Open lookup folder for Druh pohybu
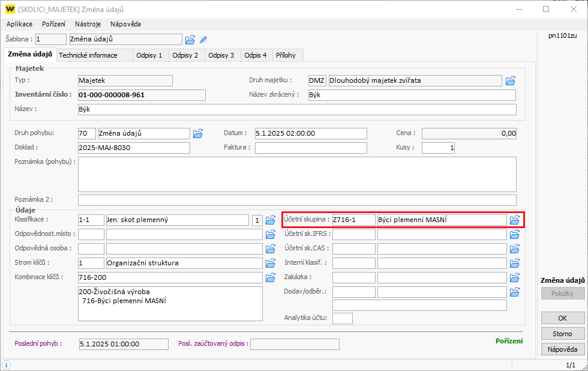The height and width of the screenshot is (371, 588). [198, 133]
